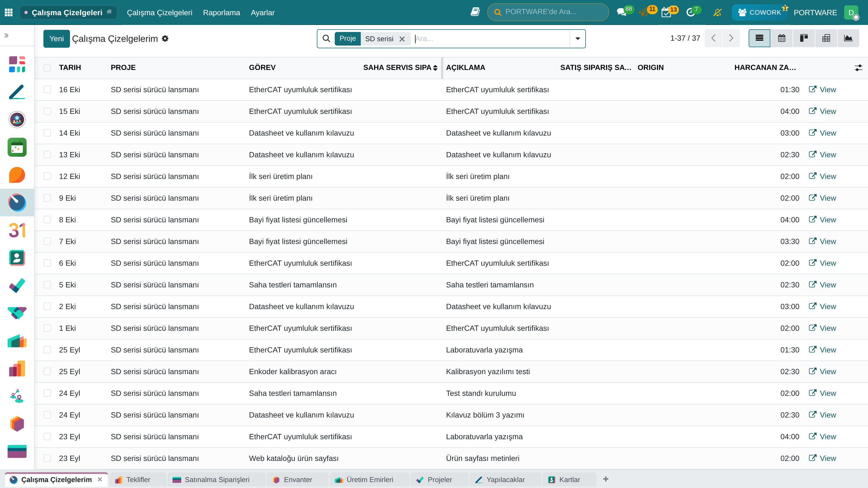Open the dashboard icon in the sidebar
Image resolution: width=868 pixels, height=488 pixels.
pyautogui.click(x=17, y=64)
